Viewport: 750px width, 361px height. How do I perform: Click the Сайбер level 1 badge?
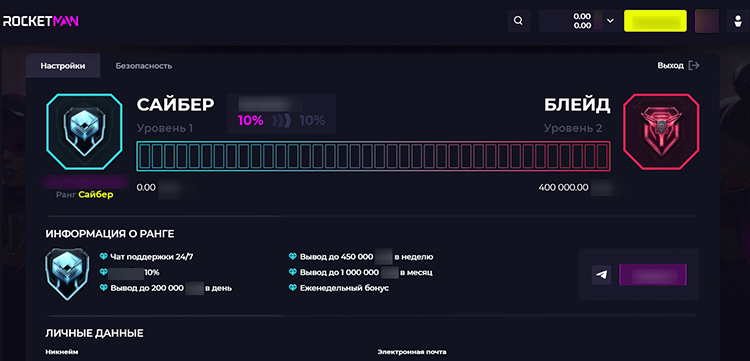click(x=84, y=131)
